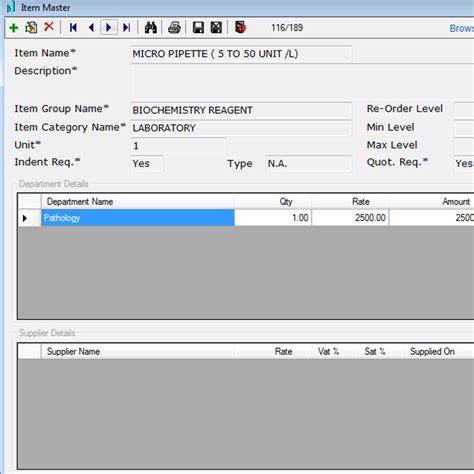The image size is (474, 474).
Task: Click the printer icon
Action: [174, 28]
